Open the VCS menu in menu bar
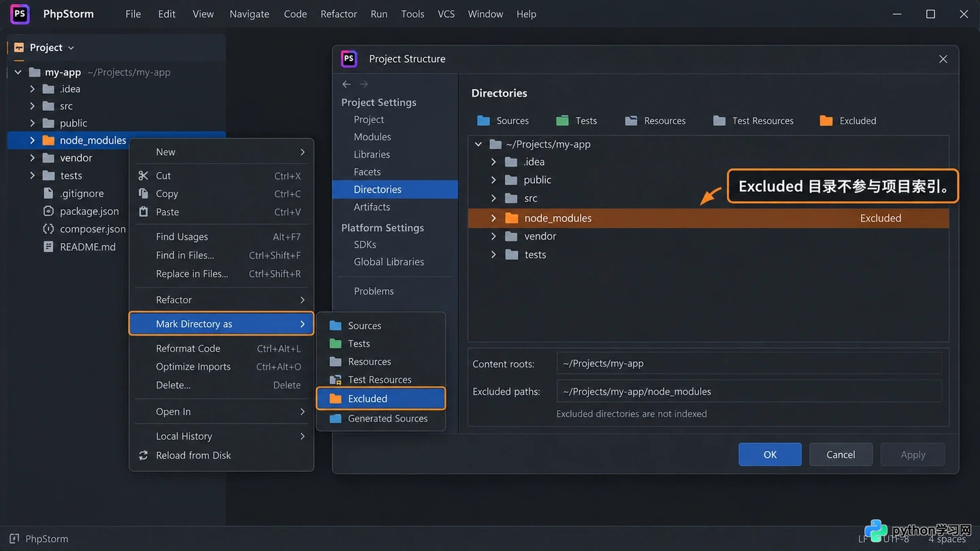This screenshot has width=980, height=551. pyautogui.click(x=446, y=14)
